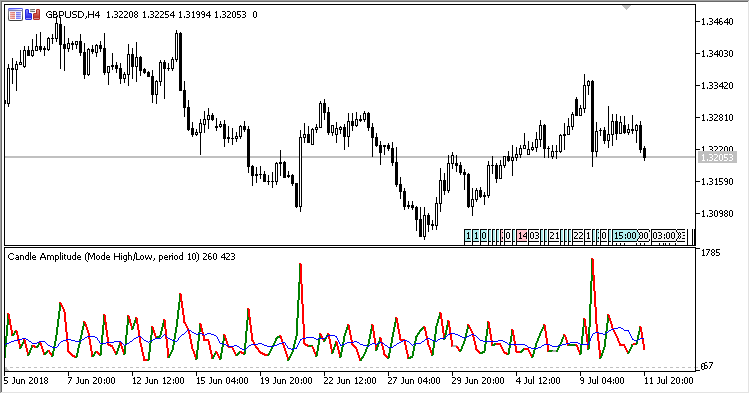This screenshot has height=394, width=750.
Task: Open the calendar event marked 03
Action: click(x=534, y=236)
